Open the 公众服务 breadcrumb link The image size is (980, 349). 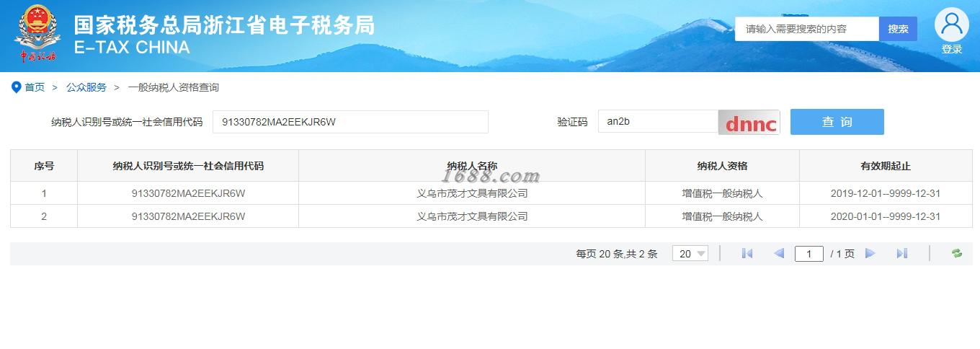pos(86,87)
